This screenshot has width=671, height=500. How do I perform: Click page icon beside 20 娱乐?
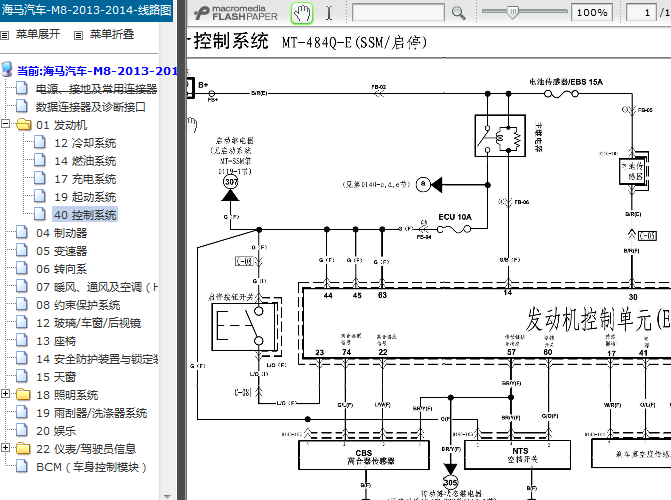point(22,429)
